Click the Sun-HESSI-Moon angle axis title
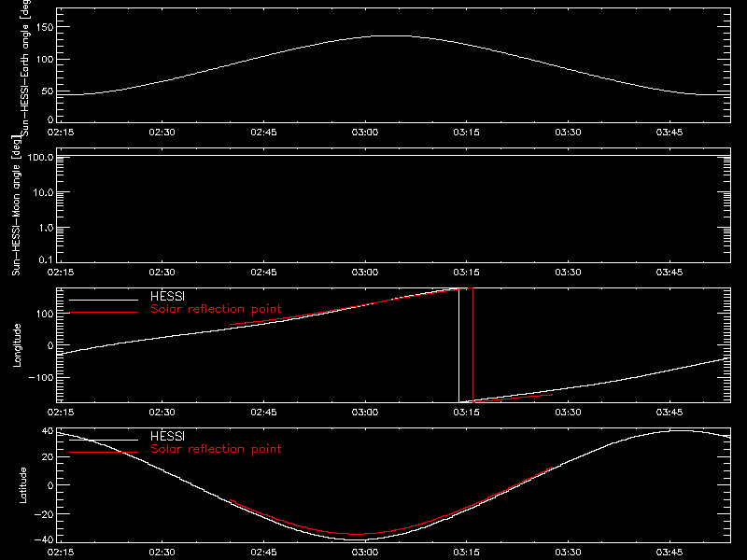The height and width of the screenshot is (560, 747). (17, 205)
